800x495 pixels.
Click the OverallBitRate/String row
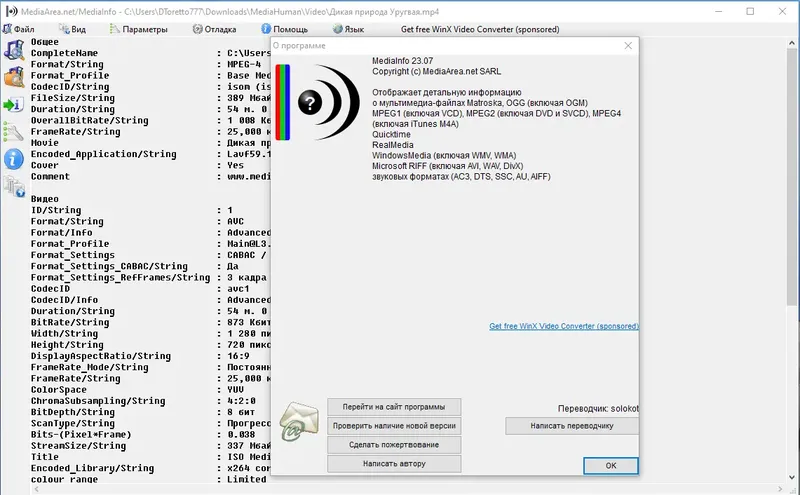[151, 120]
